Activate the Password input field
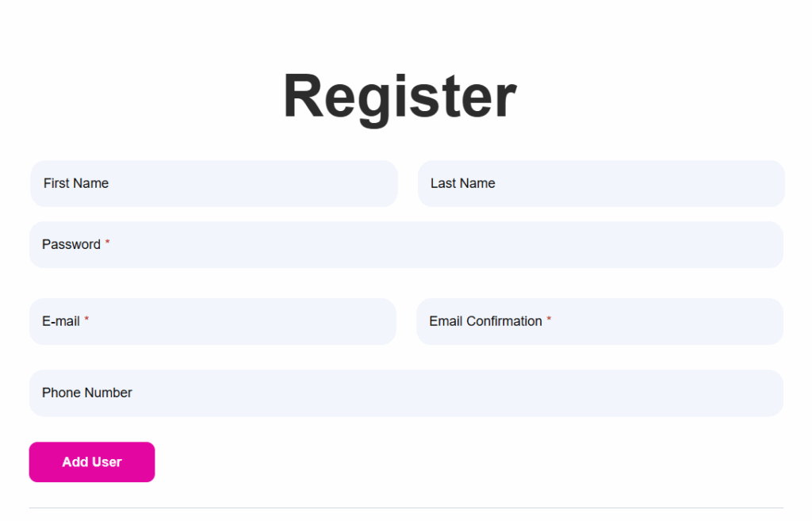The image size is (812, 521). click(406, 244)
